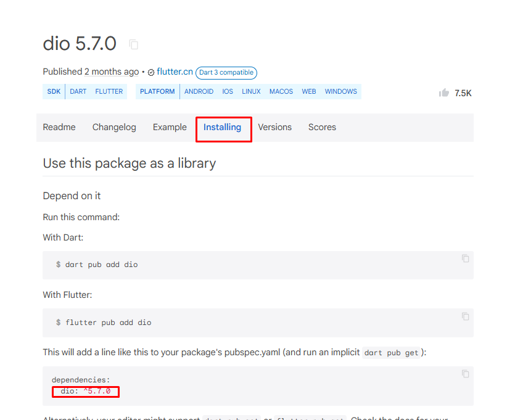The image size is (523, 420).
Task: Click the thumbs-up like icon
Action: coord(444,93)
